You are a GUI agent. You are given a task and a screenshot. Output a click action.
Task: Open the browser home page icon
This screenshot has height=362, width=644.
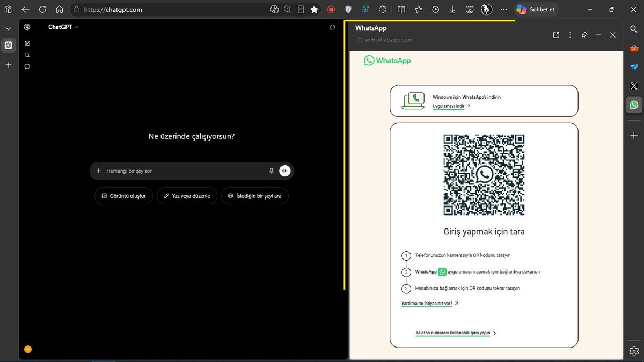tap(60, 9)
